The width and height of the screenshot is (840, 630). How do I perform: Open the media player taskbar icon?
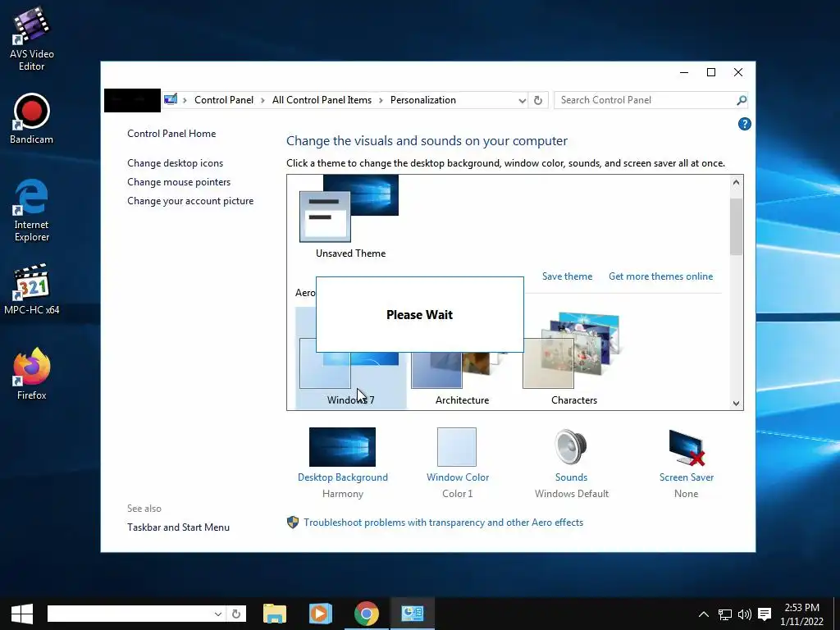click(x=321, y=614)
